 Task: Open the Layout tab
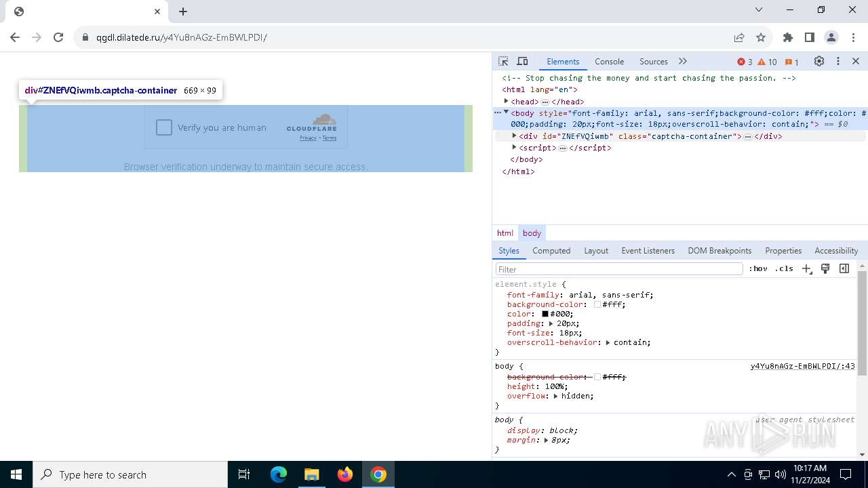click(596, 250)
